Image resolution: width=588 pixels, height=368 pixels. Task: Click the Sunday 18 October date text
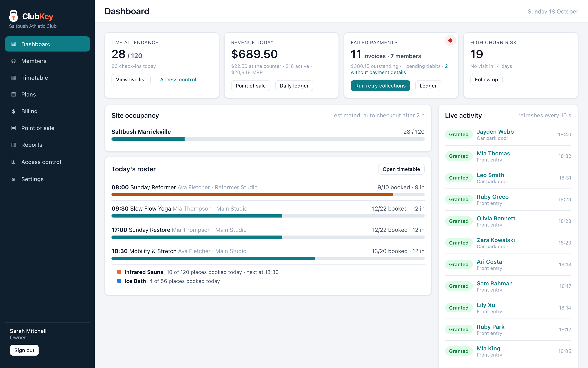pyautogui.click(x=553, y=11)
